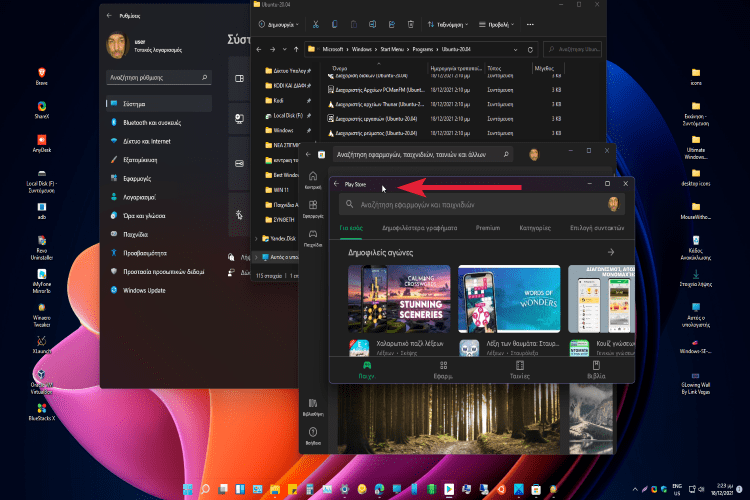750x500 pixels.
Task: Click the Microsoft Store search box
Action: point(423,155)
